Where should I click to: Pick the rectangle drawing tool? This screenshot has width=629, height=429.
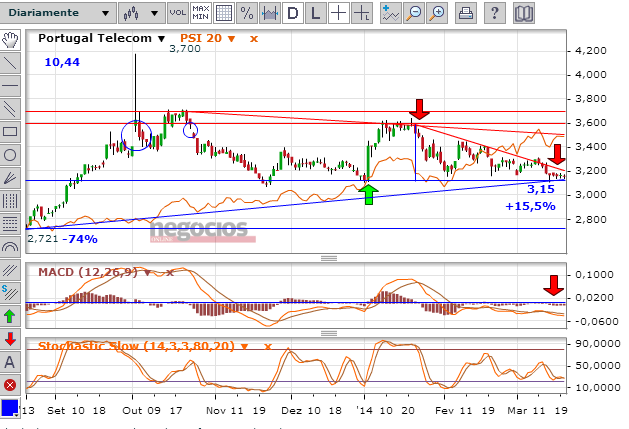click(10, 131)
